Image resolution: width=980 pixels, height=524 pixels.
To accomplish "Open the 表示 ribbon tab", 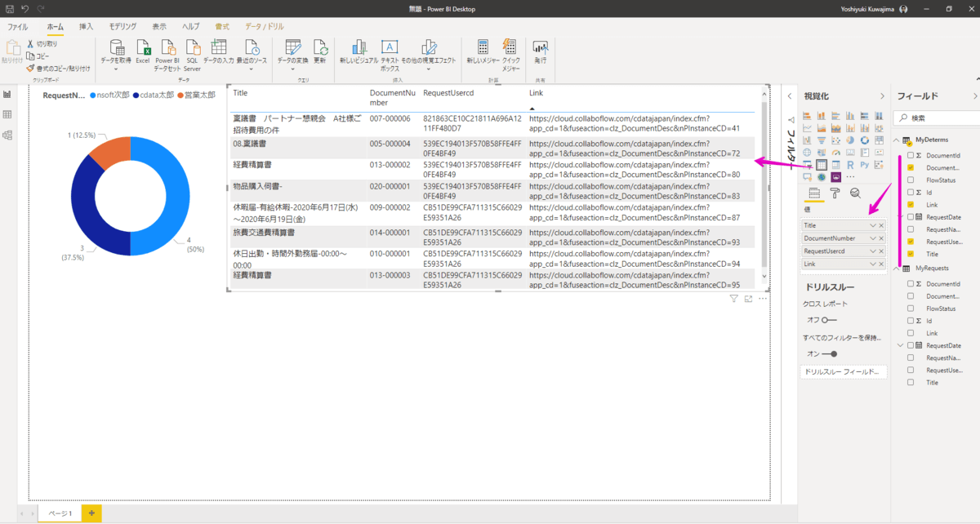I will [159, 27].
